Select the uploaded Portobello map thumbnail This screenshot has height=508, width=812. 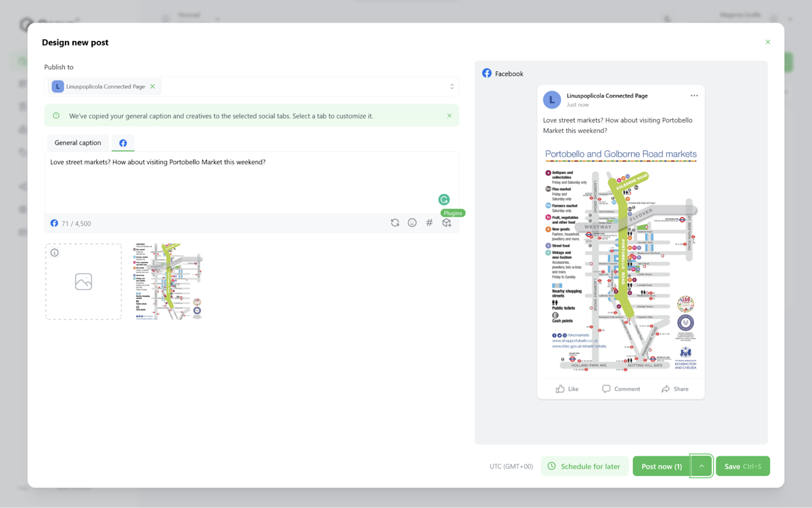[x=168, y=282]
